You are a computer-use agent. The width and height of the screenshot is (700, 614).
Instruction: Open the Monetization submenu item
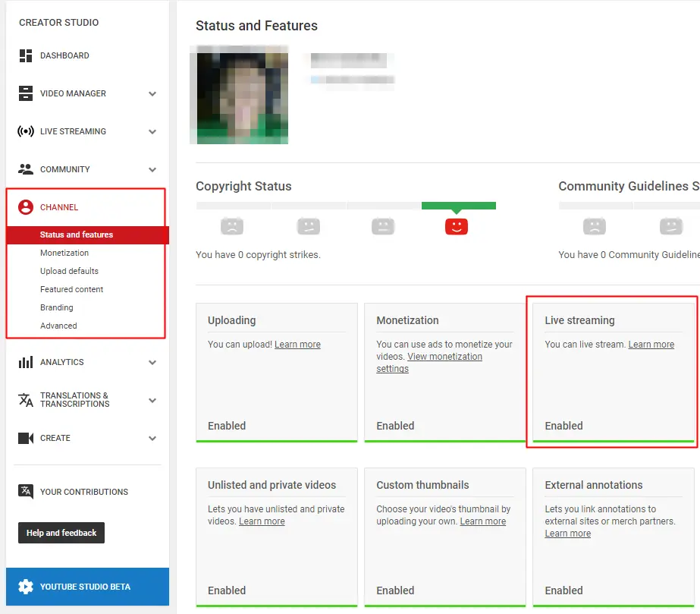coord(64,253)
